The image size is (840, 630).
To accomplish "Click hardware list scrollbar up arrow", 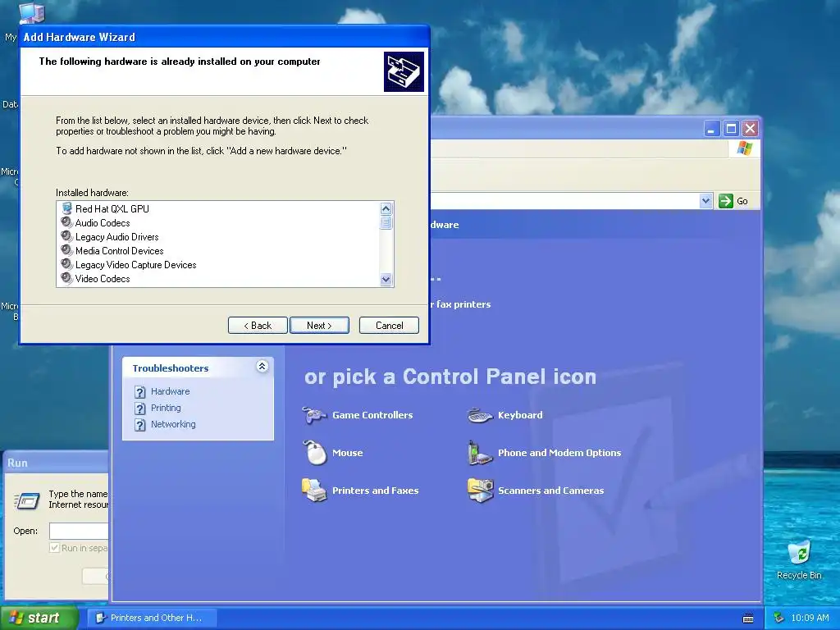I will (x=386, y=209).
